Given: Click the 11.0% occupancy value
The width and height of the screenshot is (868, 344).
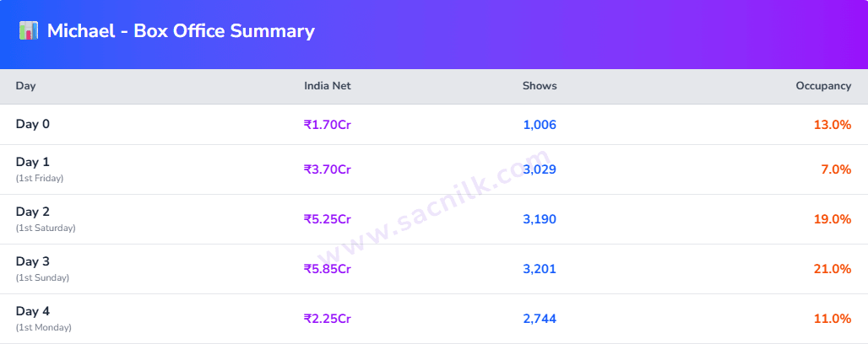Looking at the screenshot, I should coord(832,319).
